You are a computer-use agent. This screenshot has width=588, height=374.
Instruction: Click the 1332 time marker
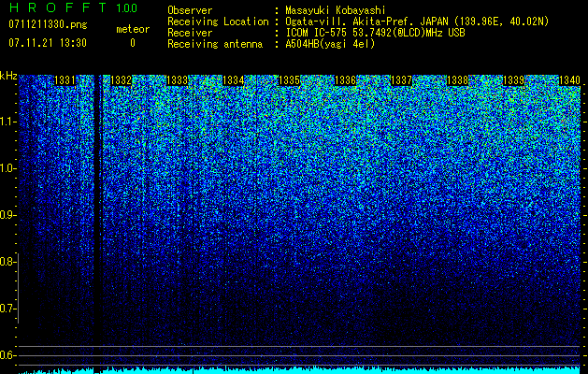point(122,80)
